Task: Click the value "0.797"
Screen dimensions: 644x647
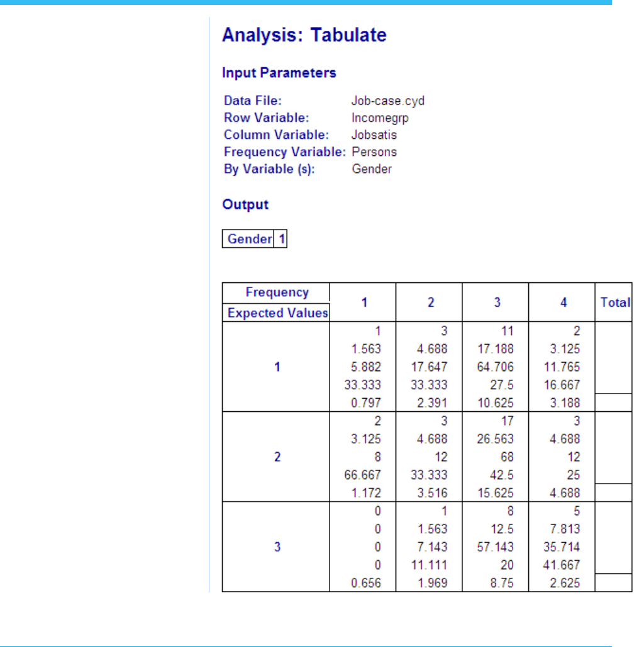Action: (366, 402)
